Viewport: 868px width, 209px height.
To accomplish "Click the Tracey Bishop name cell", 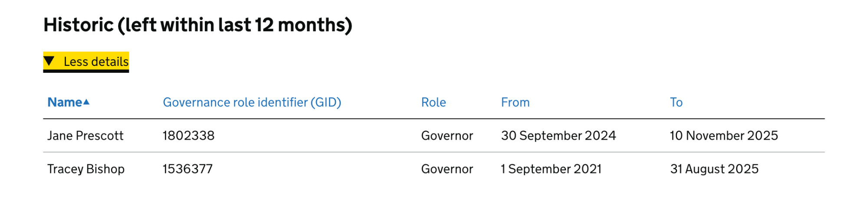I will (x=86, y=169).
